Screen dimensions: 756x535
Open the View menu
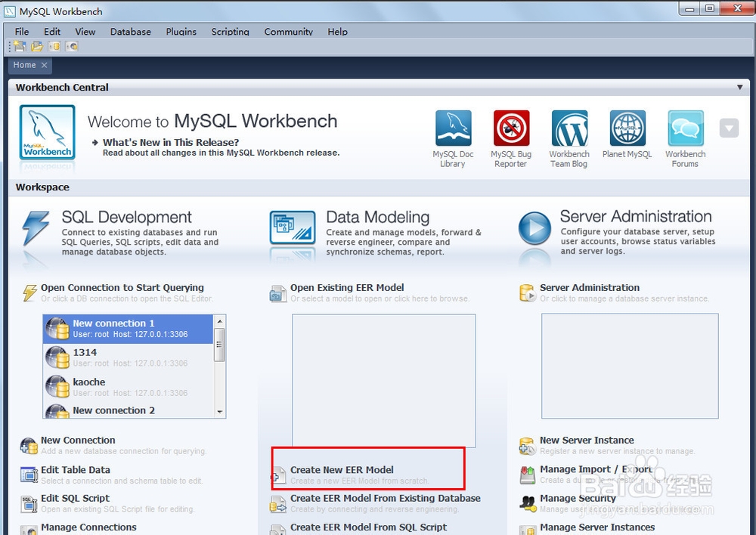click(x=85, y=31)
